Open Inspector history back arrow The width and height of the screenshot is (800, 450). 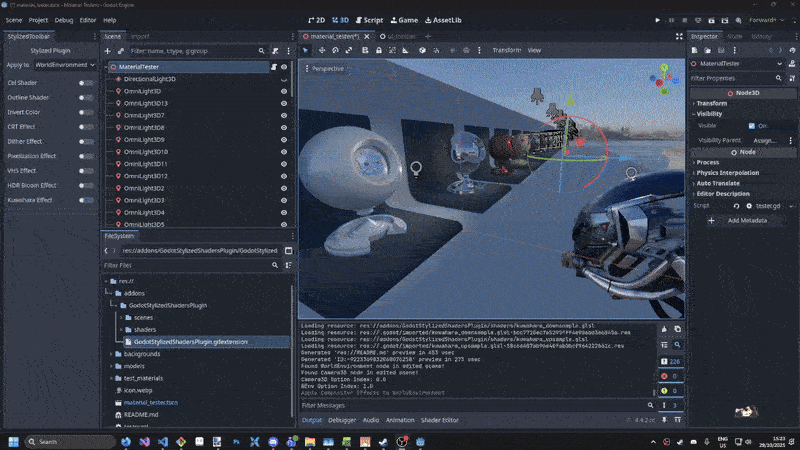pos(771,51)
